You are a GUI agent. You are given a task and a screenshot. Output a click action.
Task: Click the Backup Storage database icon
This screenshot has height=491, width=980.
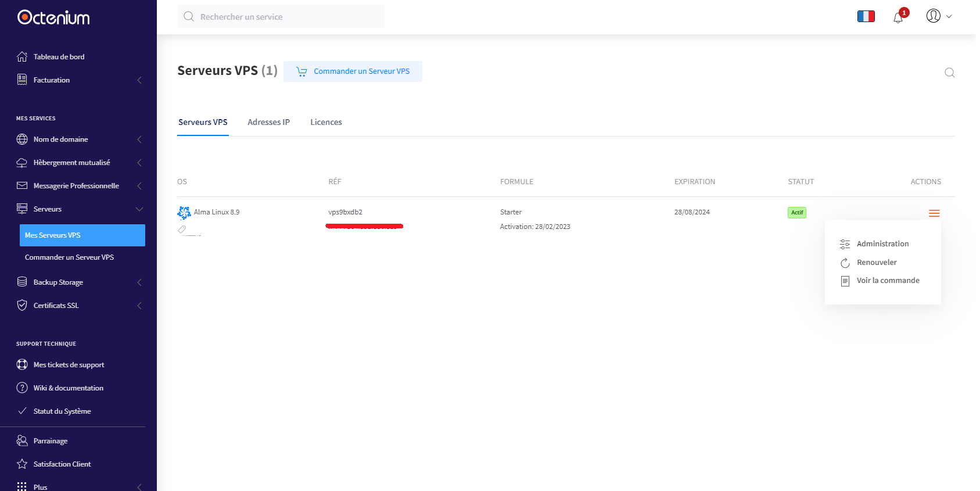click(x=22, y=282)
